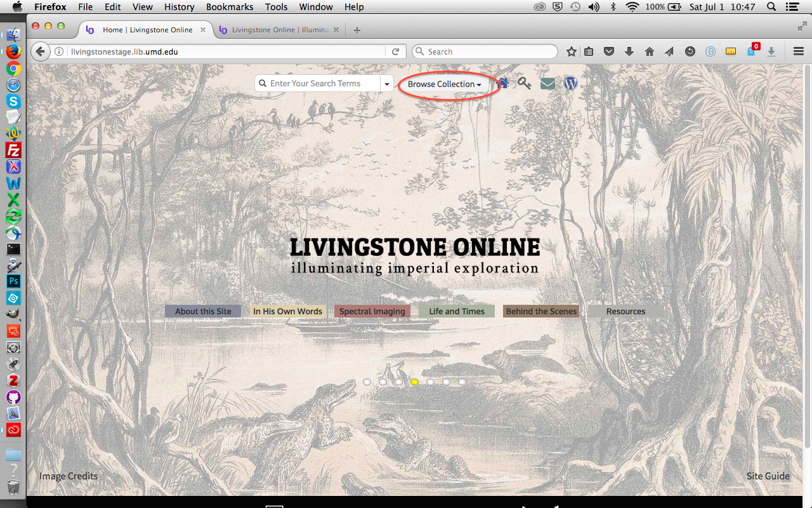Open Behind the Scenes section
The image size is (812, 508).
click(541, 311)
